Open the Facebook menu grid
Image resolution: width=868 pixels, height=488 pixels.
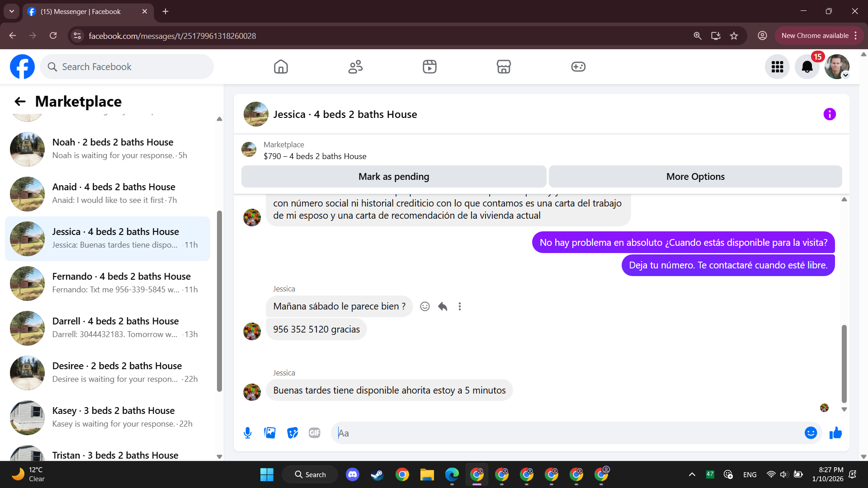[x=777, y=67]
